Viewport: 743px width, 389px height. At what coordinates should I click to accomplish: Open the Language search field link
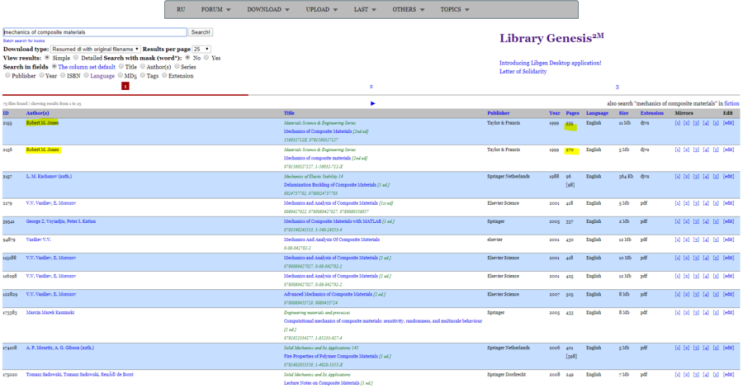tap(102, 76)
